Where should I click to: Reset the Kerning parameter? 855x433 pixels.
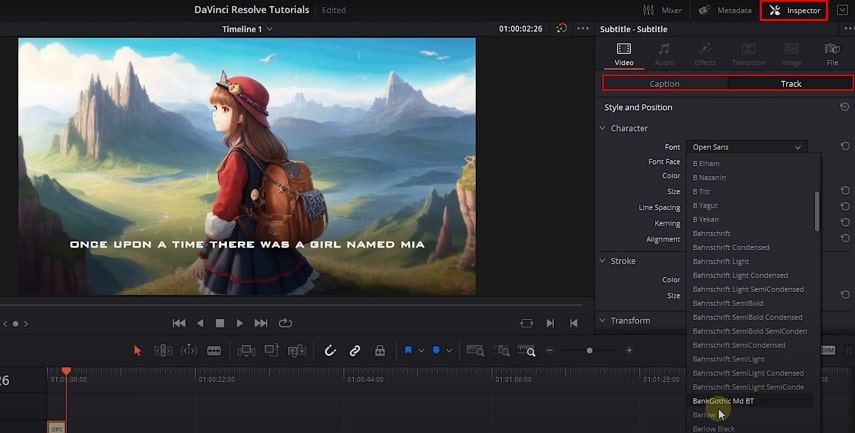tap(845, 222)
